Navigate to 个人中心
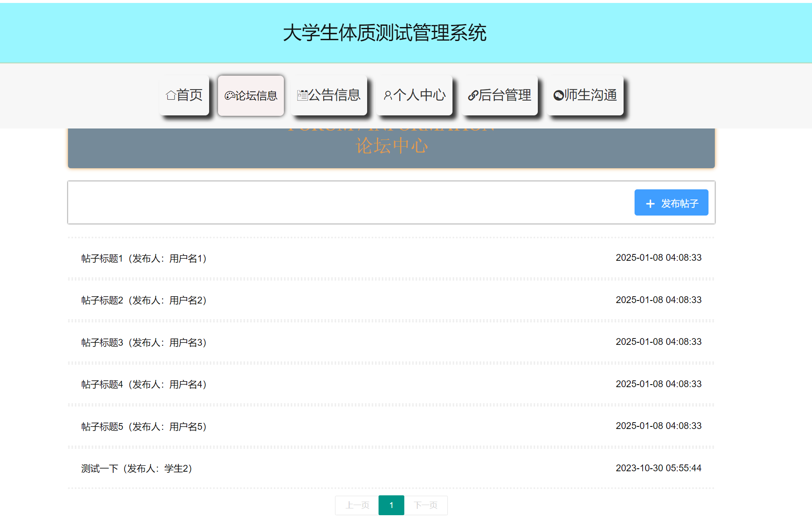The width and height of the screenshot is (812, 519). tap(415, 96)
